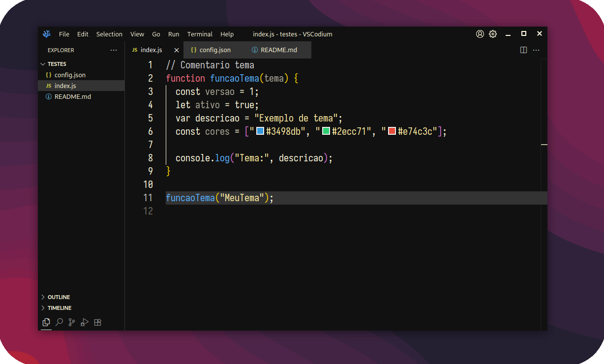Switch to the config.json tab
Image resolution: width=604 pixels, height=364 pixels.
[214, 50]
